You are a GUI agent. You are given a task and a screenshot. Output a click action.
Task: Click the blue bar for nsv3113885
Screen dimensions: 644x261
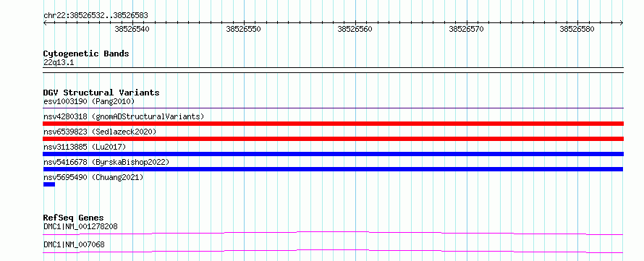tap(333, 154)
